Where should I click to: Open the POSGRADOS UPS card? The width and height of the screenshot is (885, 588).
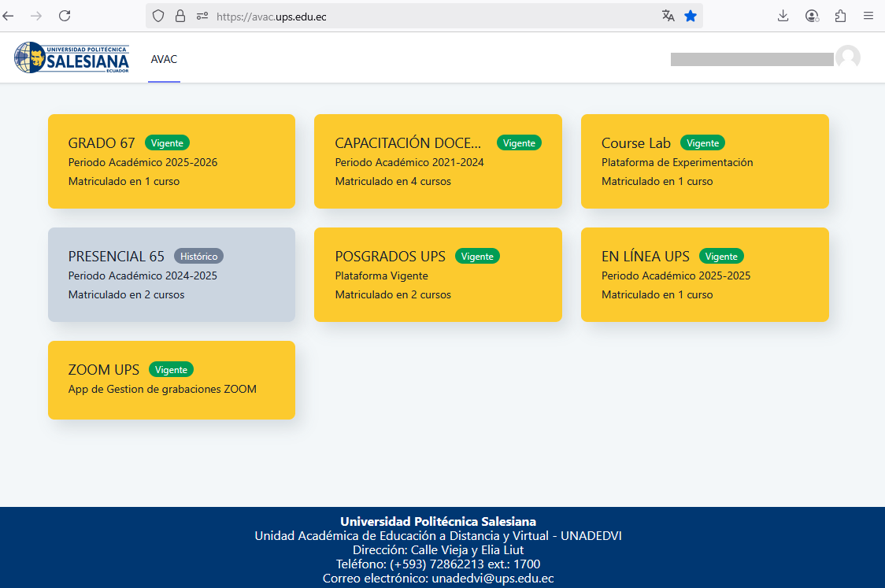pyautogui.click(x=438, y=275)
